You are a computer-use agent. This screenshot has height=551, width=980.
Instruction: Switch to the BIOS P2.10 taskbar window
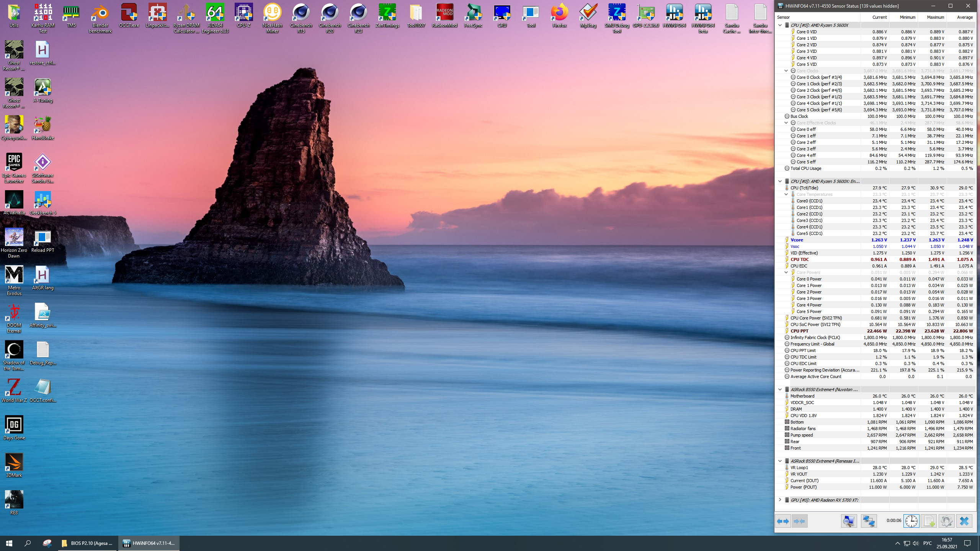point(88,543)
